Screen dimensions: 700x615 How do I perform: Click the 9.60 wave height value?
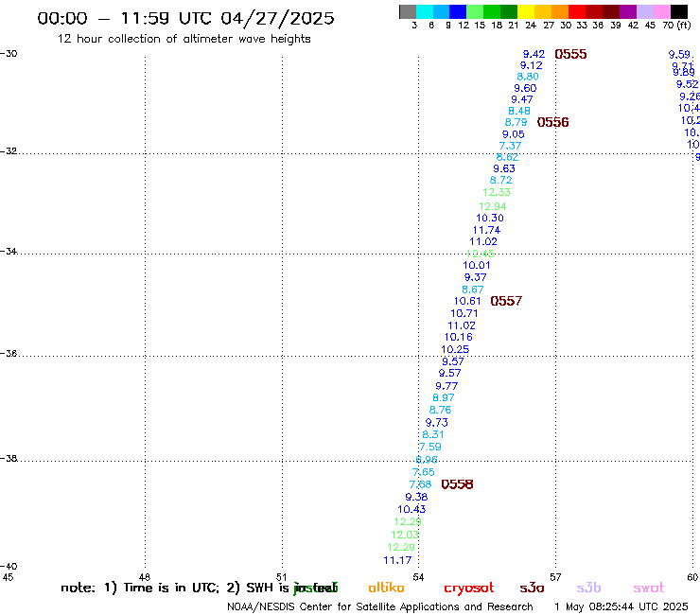point(525,88)
